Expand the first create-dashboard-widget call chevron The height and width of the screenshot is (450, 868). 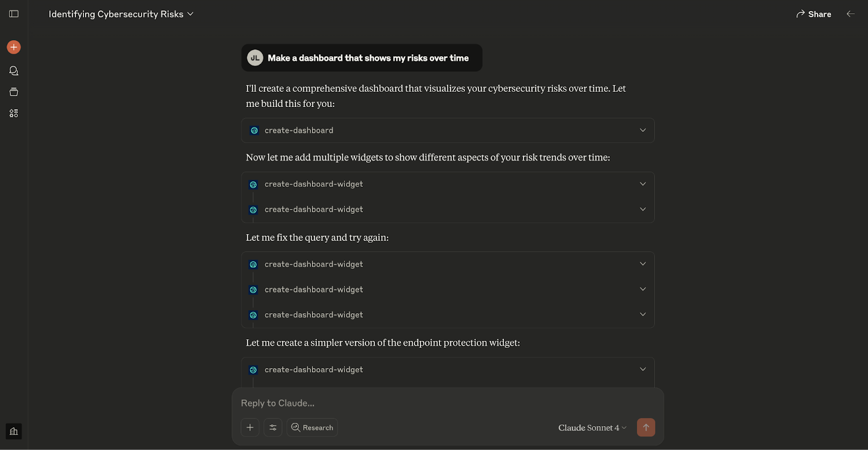click(x=643, y=184)
